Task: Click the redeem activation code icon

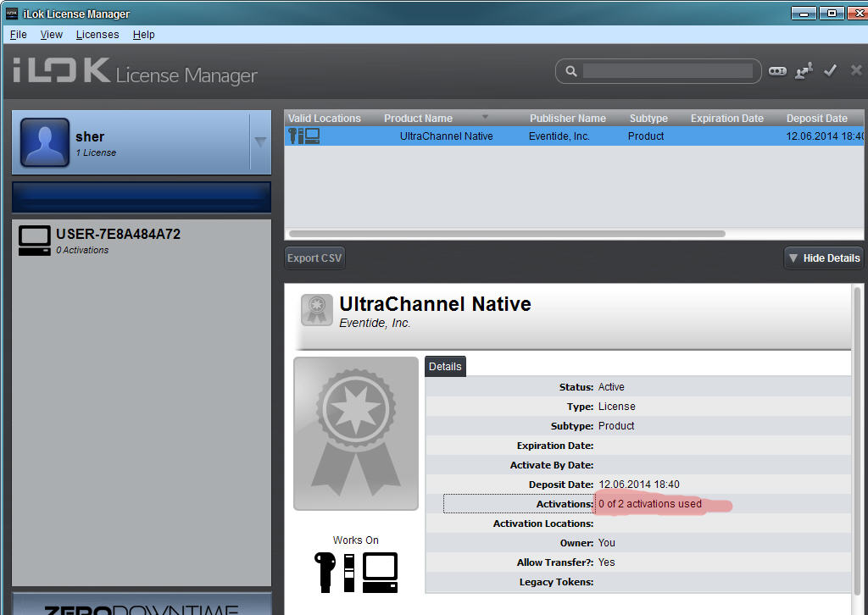Action: pyautogui.click(x=777, y=71)
